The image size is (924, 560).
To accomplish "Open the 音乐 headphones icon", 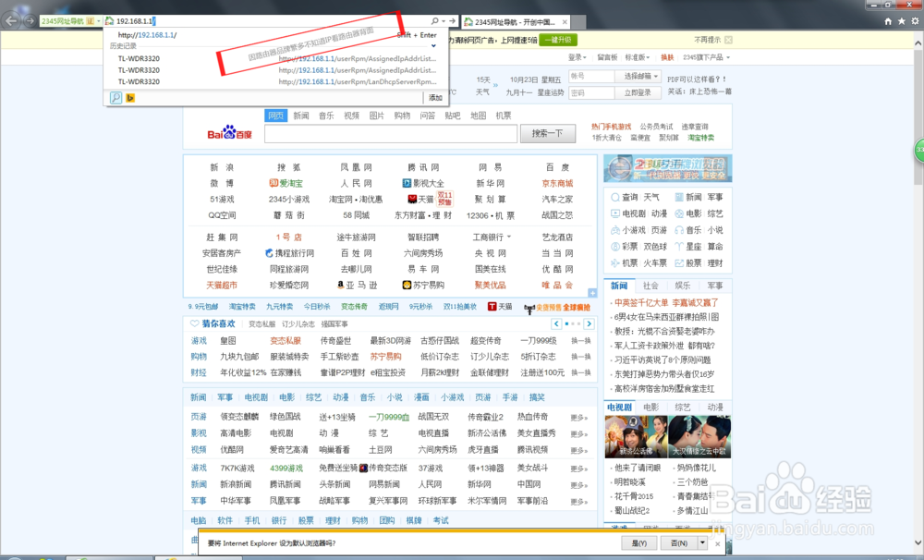I will coord(679,230).
